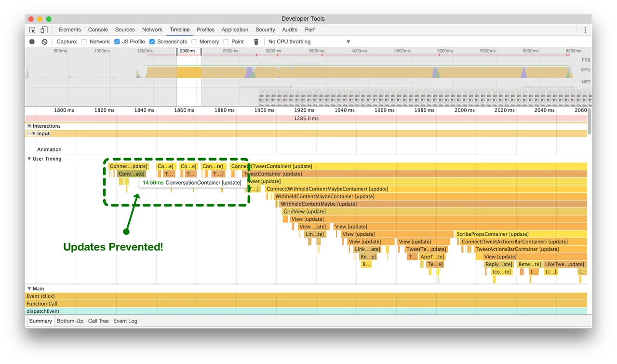Screen dimensions: 617x364
Task: Toggle the device toolbar icon
Action: (x=43, y=29)
